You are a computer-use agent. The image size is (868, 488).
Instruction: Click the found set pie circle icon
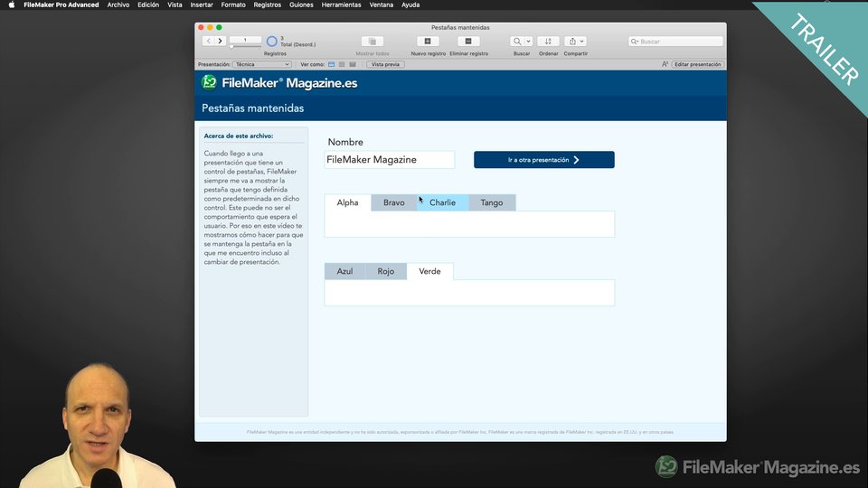click(x=272, y=42)
